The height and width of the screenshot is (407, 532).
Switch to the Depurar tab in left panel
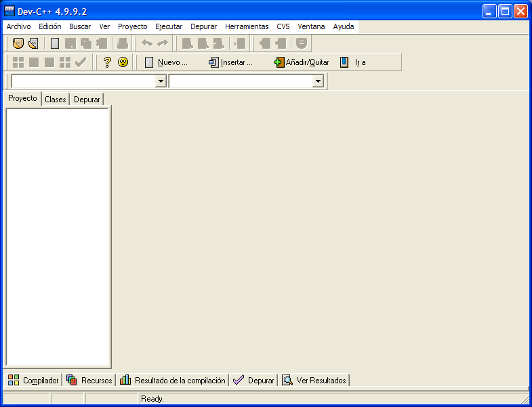tap(87, 100)
